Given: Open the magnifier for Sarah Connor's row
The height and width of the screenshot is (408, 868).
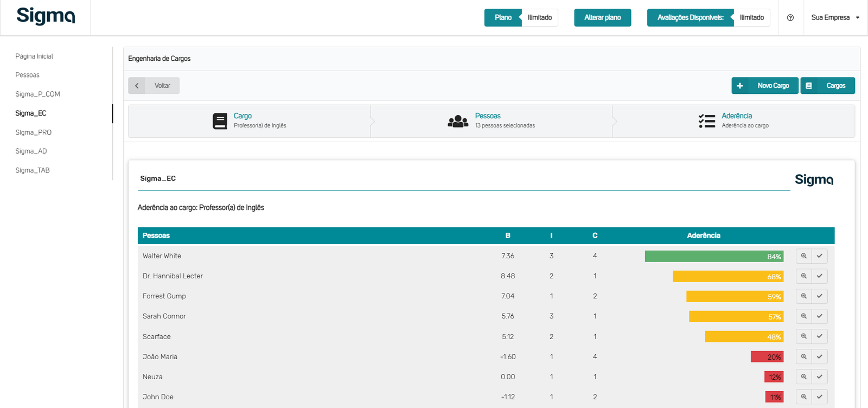Looking at the screenshot, I should pos(803,316).
